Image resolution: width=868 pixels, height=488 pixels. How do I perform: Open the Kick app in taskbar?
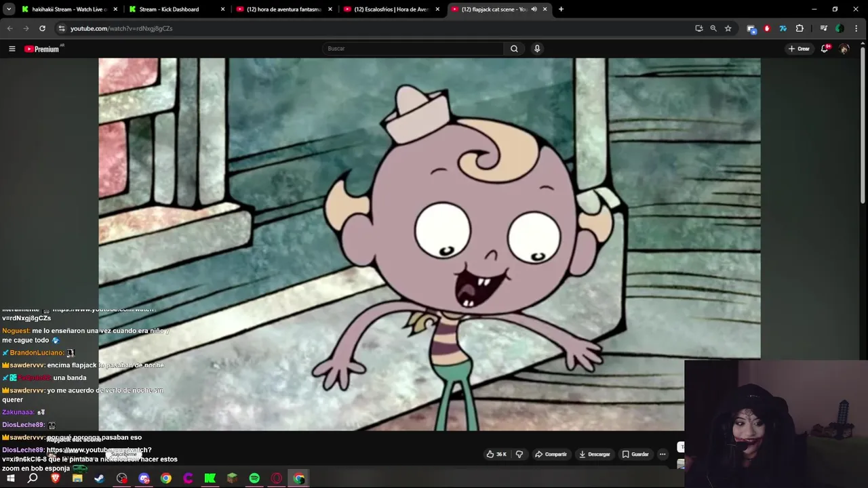point(210,479)
